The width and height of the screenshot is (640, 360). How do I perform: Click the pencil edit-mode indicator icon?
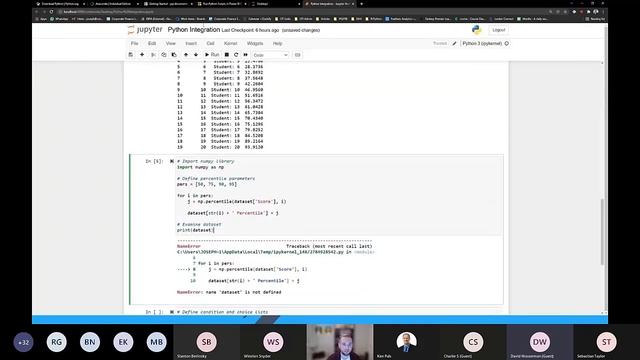(x=454, y=43)
